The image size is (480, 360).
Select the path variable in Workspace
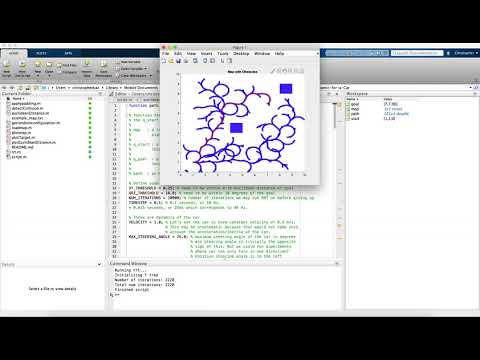coord(355,114)
